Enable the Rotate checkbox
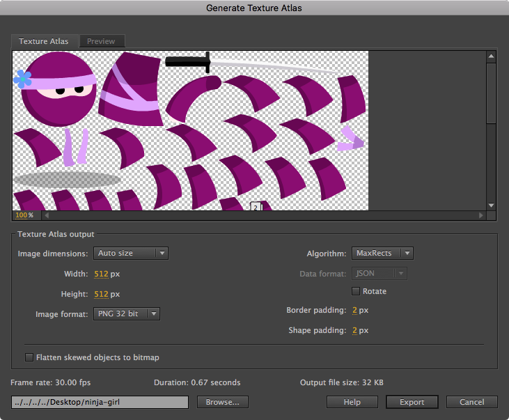 [357, 291]
